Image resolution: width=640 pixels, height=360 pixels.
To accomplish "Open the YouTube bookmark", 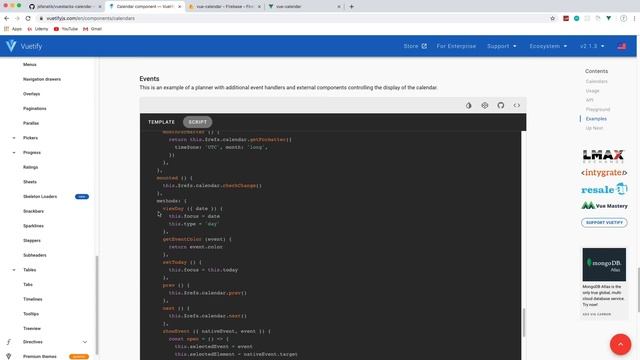I will click(65, 29).
